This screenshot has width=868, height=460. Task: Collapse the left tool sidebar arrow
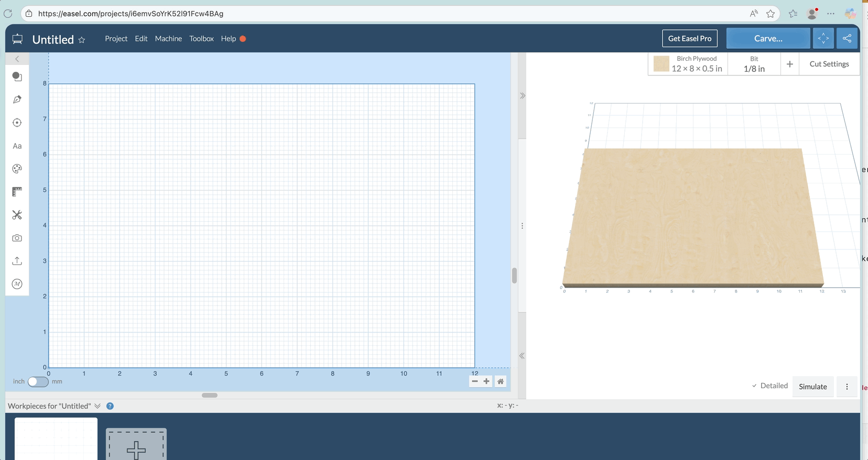pos(17,59)
